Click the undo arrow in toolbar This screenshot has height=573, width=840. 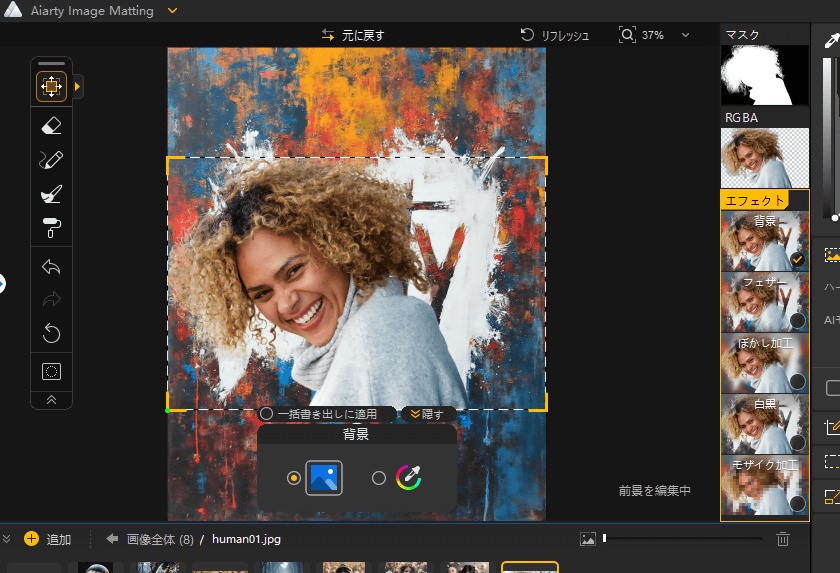[x=51, y=267]
